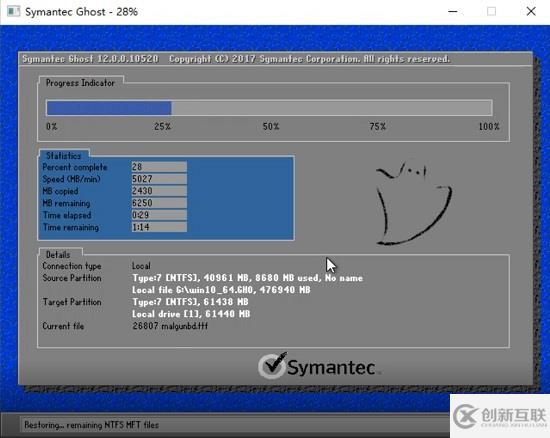Select the Percent complete value 28

[159, 167]
